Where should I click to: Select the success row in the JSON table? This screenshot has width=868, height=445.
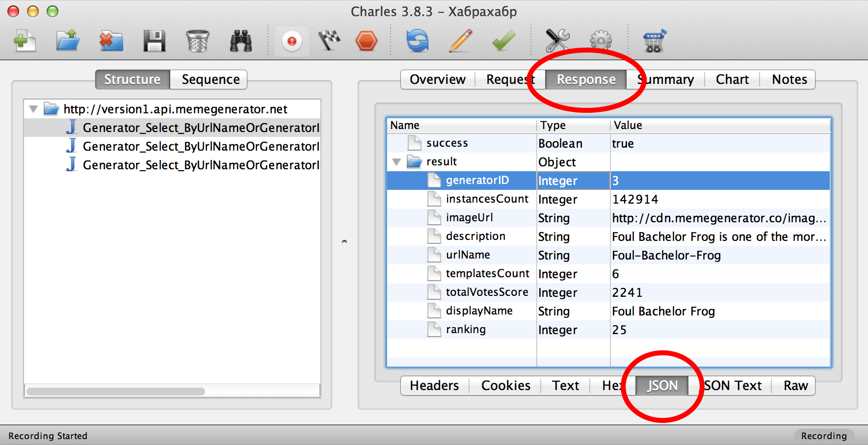pyautogui.click(x=608, y=143)
